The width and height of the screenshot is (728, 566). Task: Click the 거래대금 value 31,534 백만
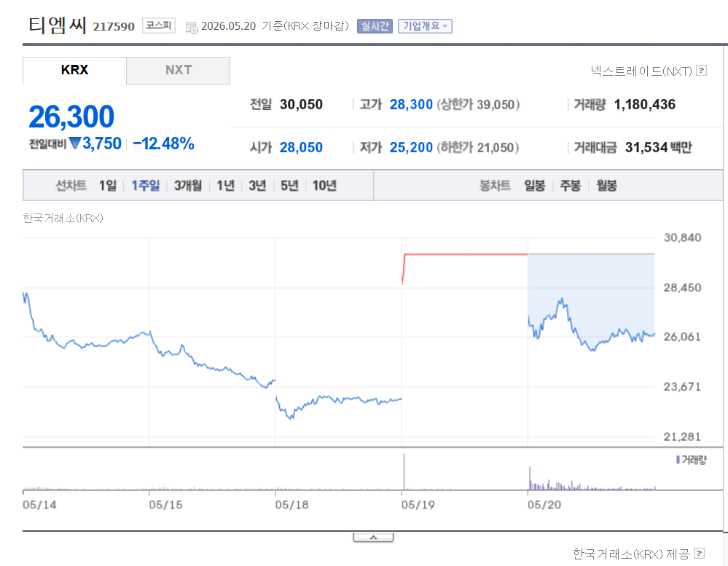pos(658,148)
